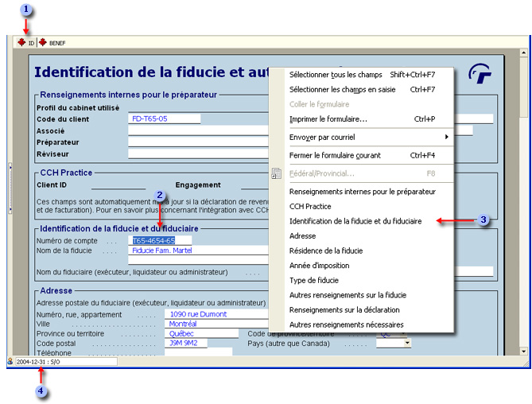Jump to the Adresse section in menu
532x404 pixels.
coord(362,235)
